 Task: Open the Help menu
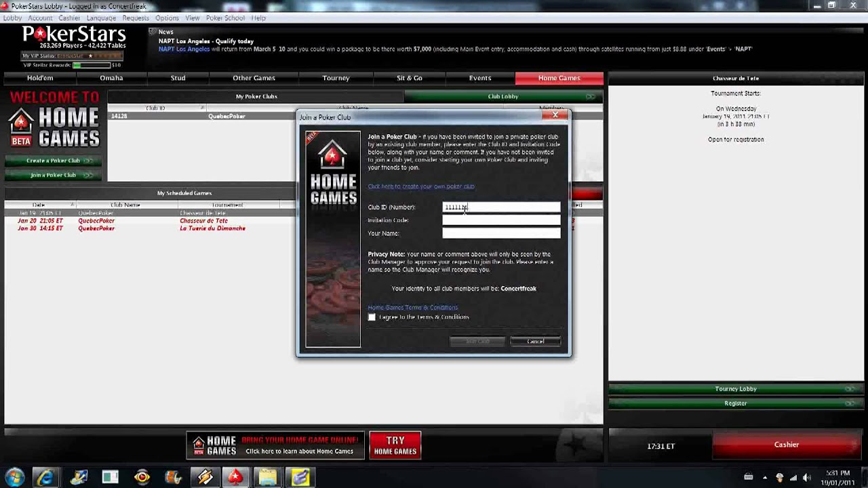[x=258, y=18]
